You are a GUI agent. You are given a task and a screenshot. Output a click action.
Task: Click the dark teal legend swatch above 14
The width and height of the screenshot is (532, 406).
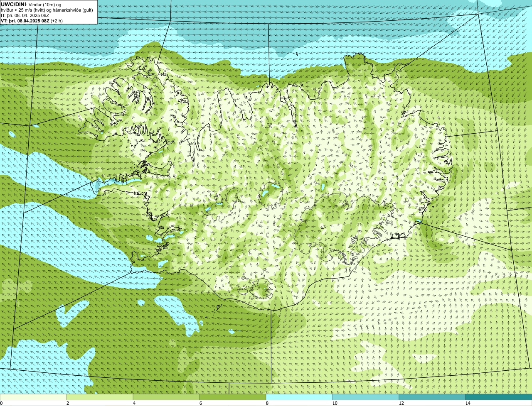coord(499,397)
